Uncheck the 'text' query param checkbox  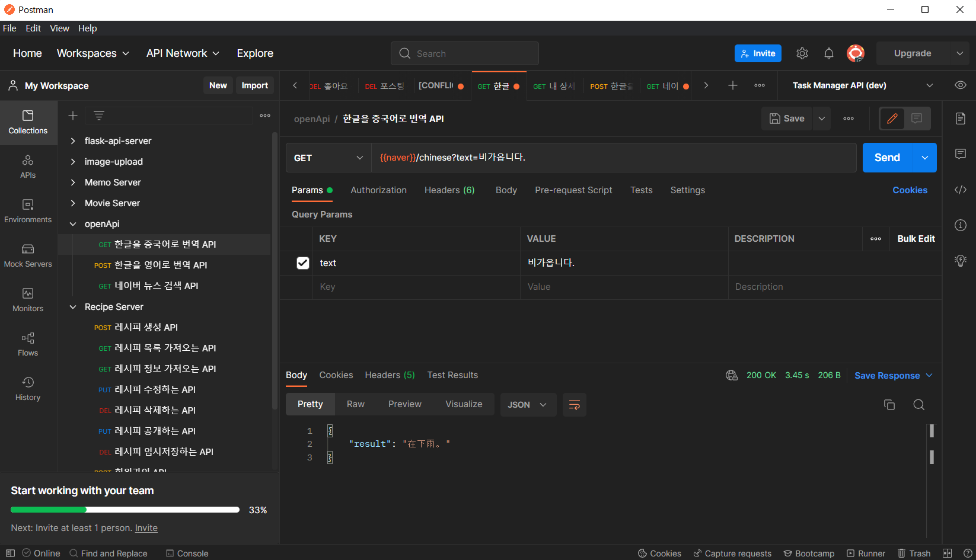pyautogui.click(x=303, y=263)
